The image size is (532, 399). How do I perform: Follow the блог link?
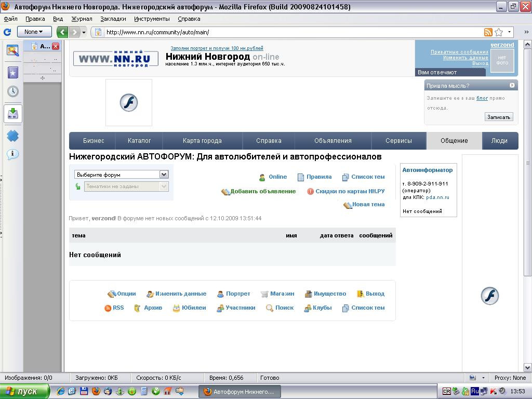(482, 98)
